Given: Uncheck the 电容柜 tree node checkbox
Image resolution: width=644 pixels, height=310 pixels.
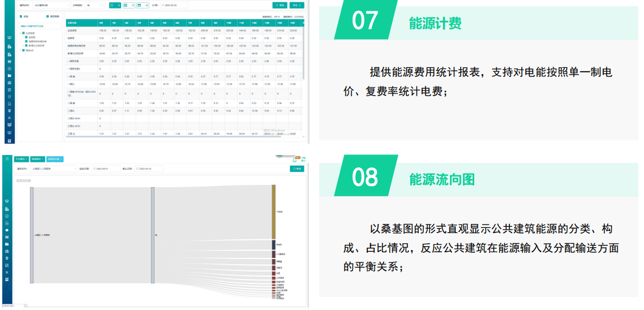Looking at the screenshot, I should point(26,37).
